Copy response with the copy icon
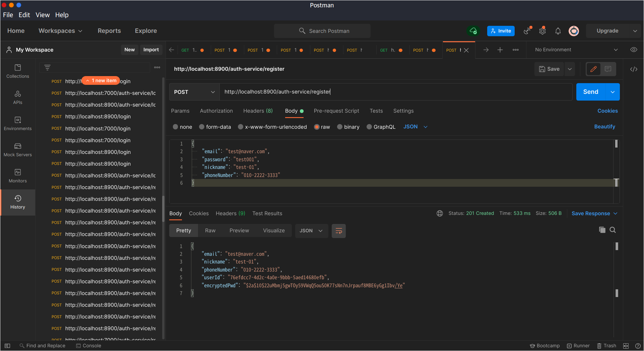The height and width of the screenshot is (351, 644). [602, 230]
